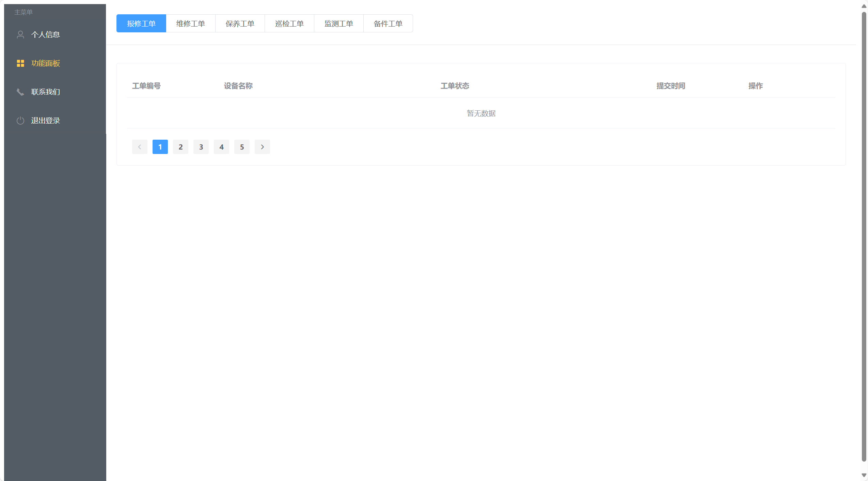Select the 巡检工单 tab
The width and height of the screenshot is (868, 481).
289,24
